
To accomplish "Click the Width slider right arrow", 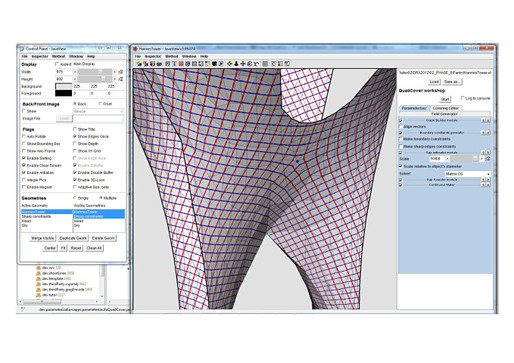I will pyautogui.click(x=115, y=72).
